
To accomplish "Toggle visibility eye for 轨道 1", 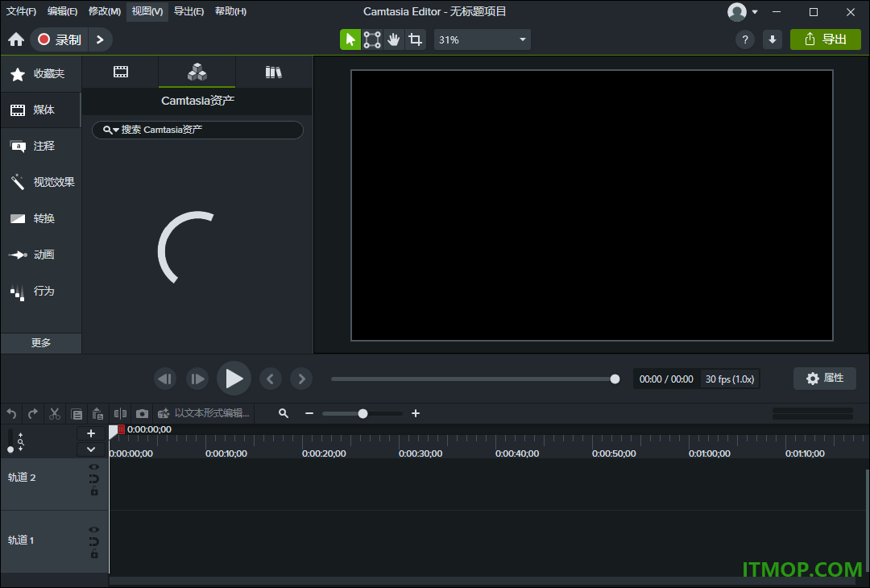I will 94,530.
